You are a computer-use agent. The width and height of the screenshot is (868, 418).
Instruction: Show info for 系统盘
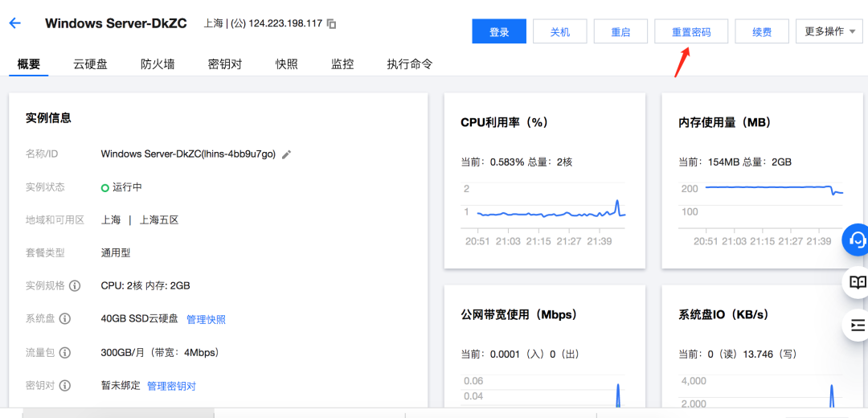(65, 319)
